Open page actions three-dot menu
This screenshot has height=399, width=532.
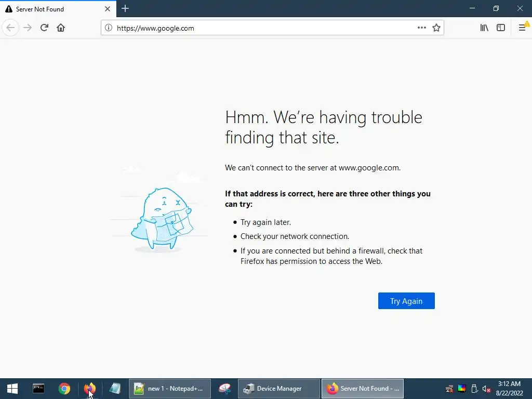click(421, 28)
